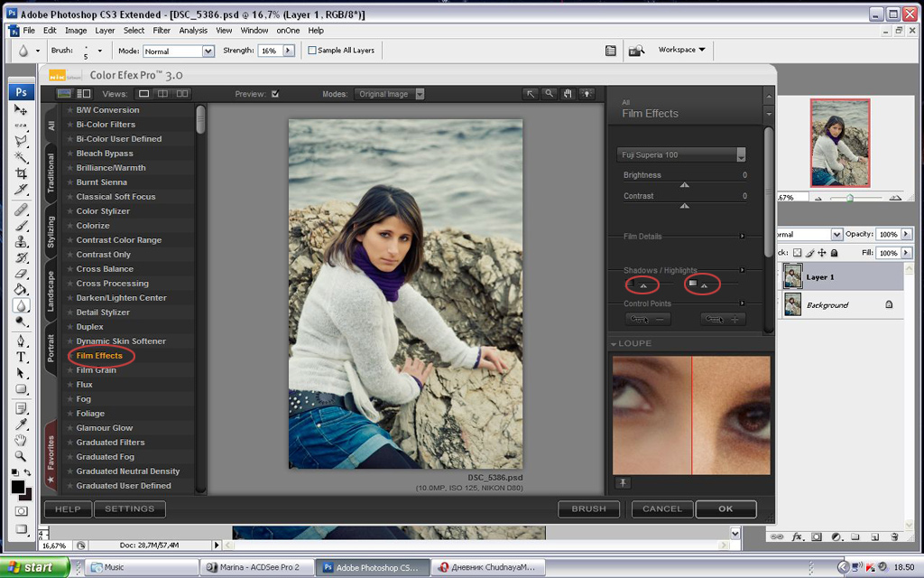Toggle lock all for the layer
Screen dimensions: 924x578
pyautogui.click(x=834, y=253)
